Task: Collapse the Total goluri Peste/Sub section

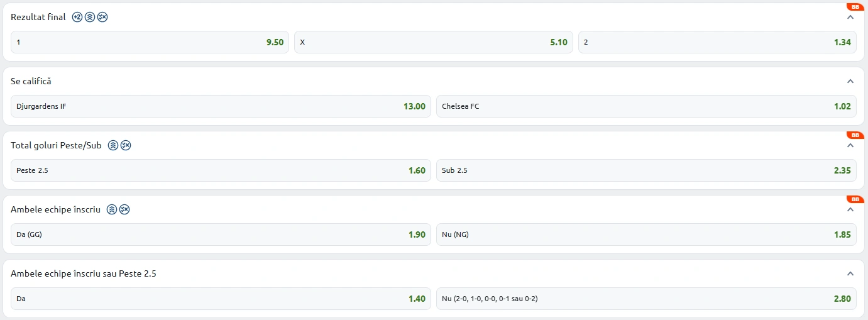Action: click(x=850, y=145)
